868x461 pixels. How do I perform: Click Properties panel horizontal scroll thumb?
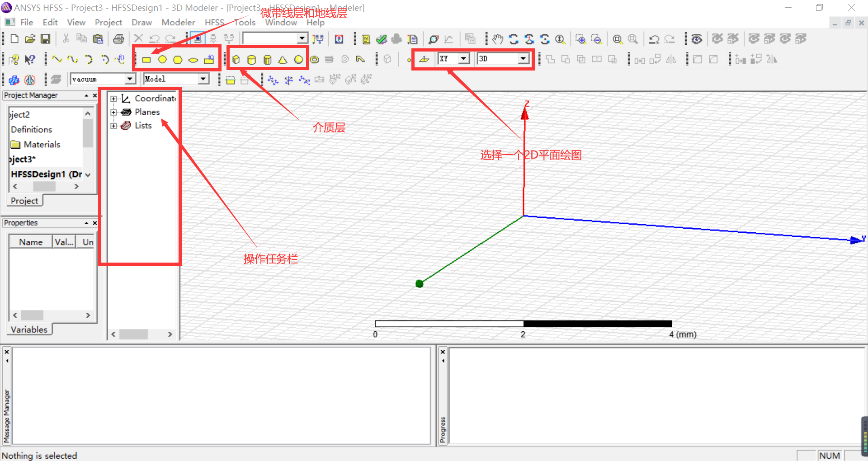click(x=32, y=315)
